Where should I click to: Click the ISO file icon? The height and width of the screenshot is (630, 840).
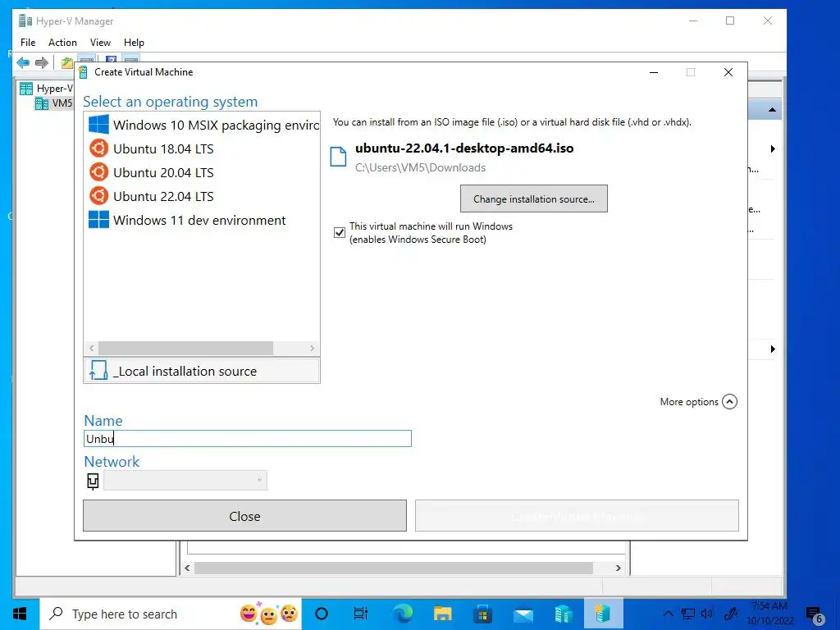[x=338, y=157]
